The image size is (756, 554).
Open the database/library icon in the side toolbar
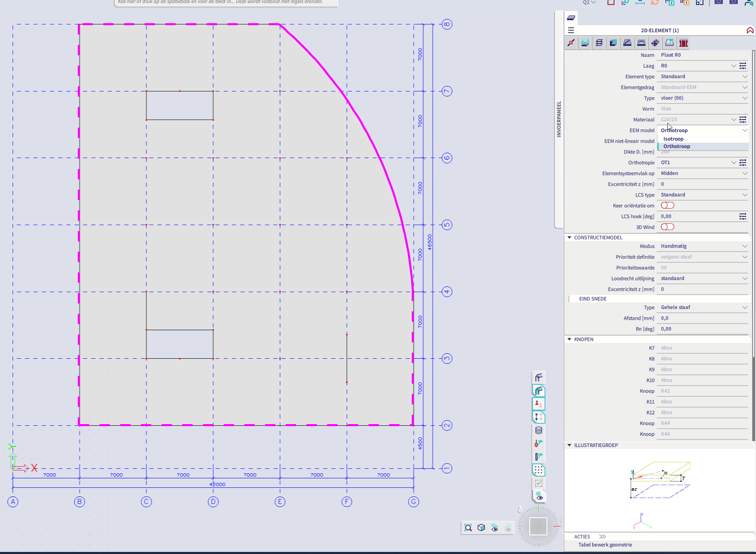click(539, 430)
